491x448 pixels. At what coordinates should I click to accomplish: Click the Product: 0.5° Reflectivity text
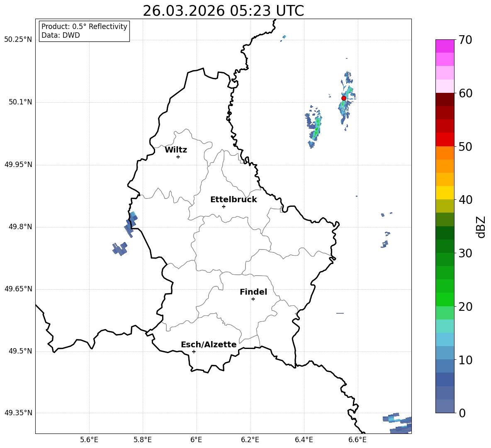(x=84, y=26)
